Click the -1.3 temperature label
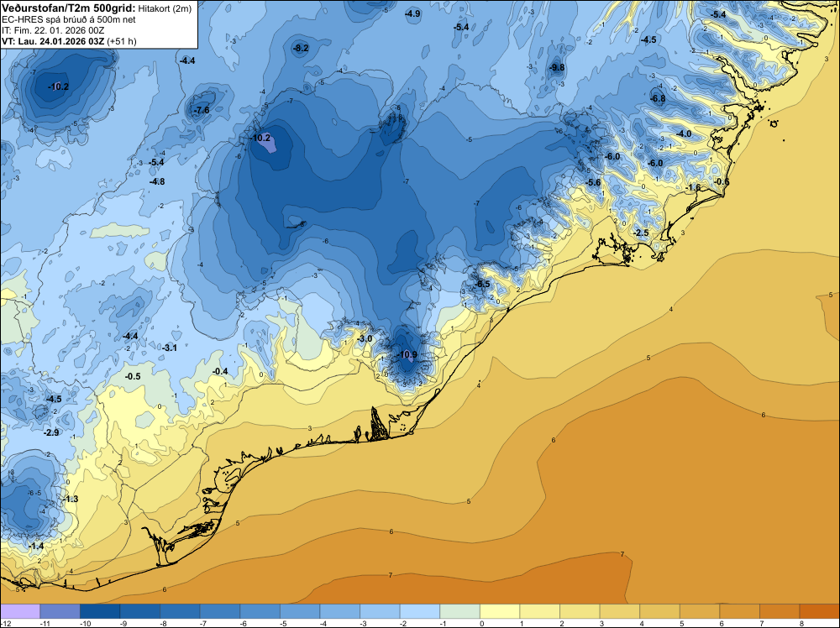840x628 pixels. (71, 499)
